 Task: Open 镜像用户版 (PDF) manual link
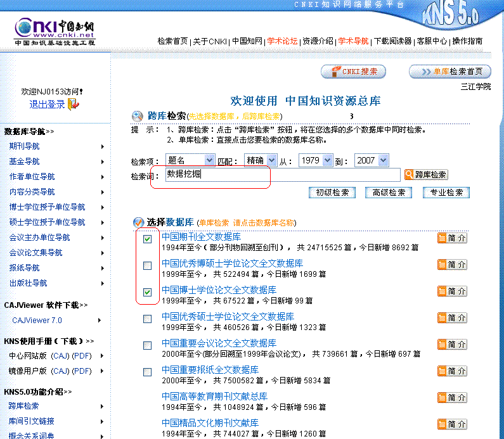(x=82, y=371)
